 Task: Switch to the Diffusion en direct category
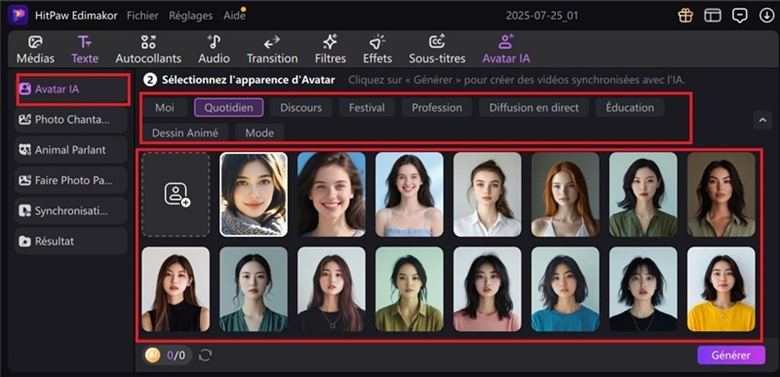click(534, 107)
